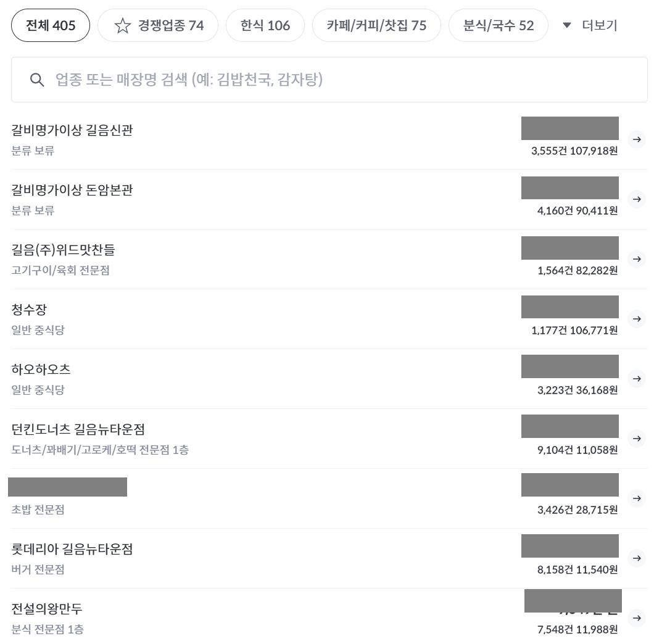The image size is (654, 644).
Task: Select 분식/국수 52 filter
Action: pyautogui.click(x=498, y=26)
